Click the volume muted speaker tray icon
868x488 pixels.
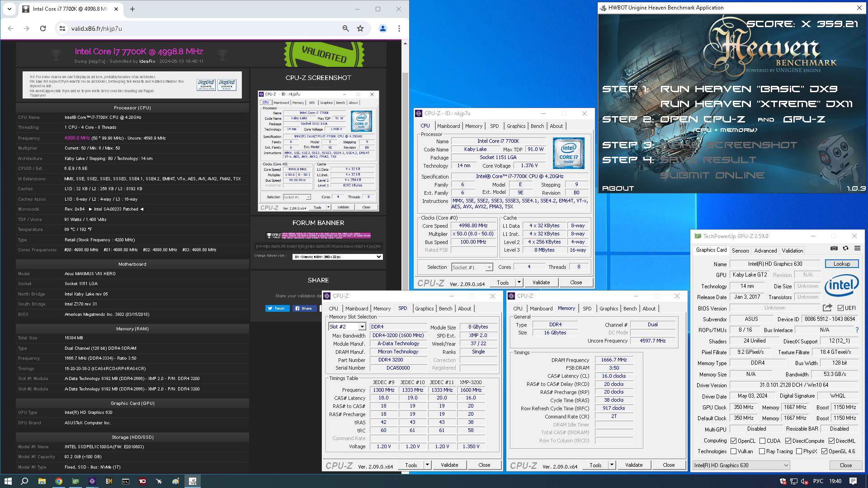click(805, 481)
